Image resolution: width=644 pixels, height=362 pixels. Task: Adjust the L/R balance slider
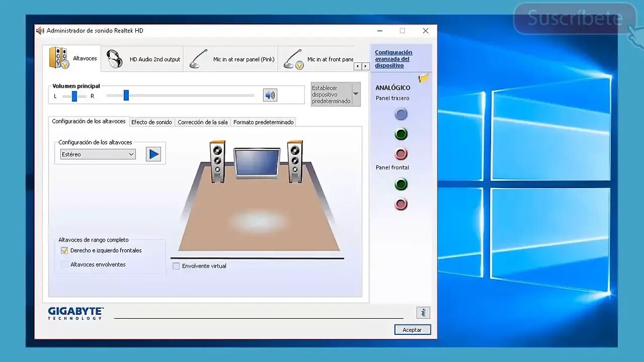click(x=74, y=96)
